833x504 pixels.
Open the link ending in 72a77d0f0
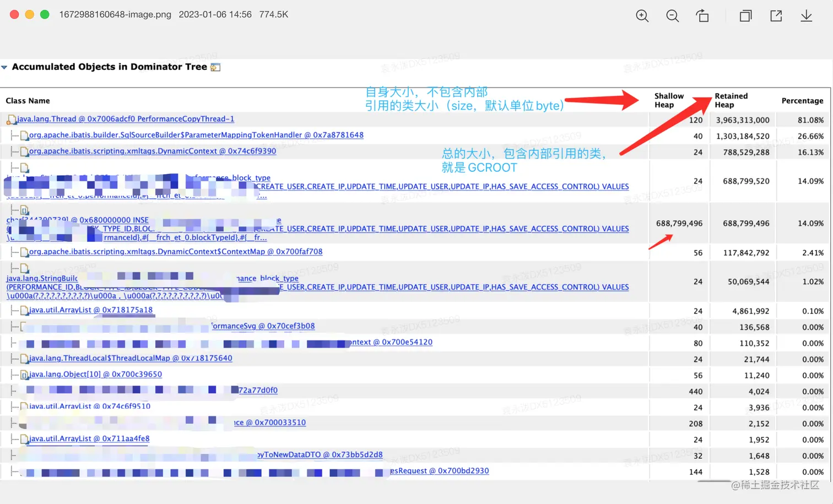tap(258, 390)
